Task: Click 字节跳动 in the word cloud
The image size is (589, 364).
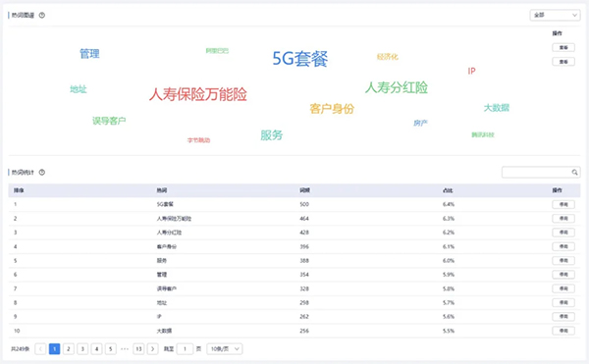Action: pos(198,140)
